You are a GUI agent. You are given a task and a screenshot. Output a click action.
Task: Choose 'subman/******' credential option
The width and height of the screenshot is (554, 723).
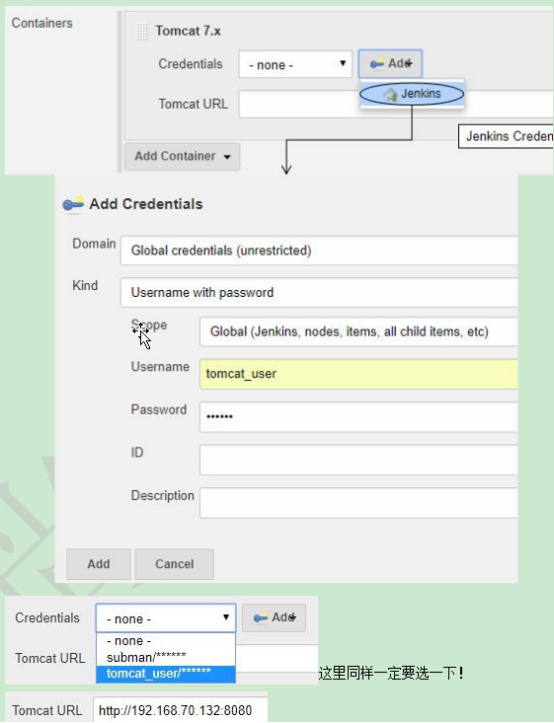pos(166,657)
